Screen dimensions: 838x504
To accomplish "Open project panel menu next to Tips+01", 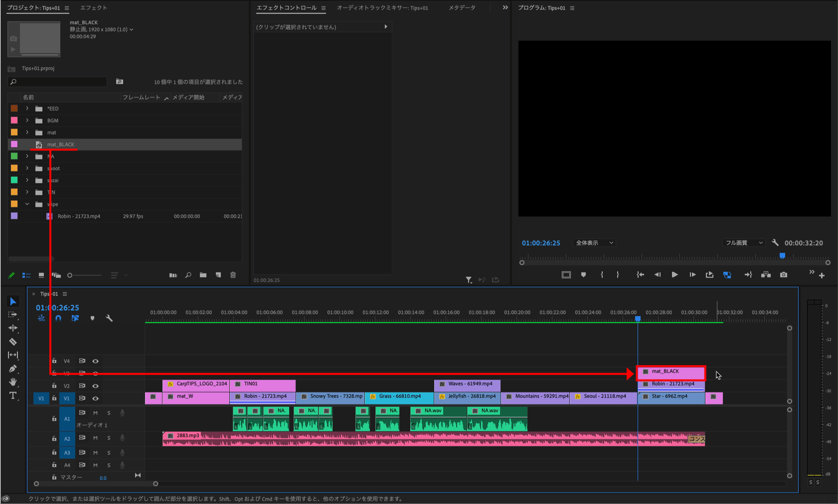I will point(67,8).
